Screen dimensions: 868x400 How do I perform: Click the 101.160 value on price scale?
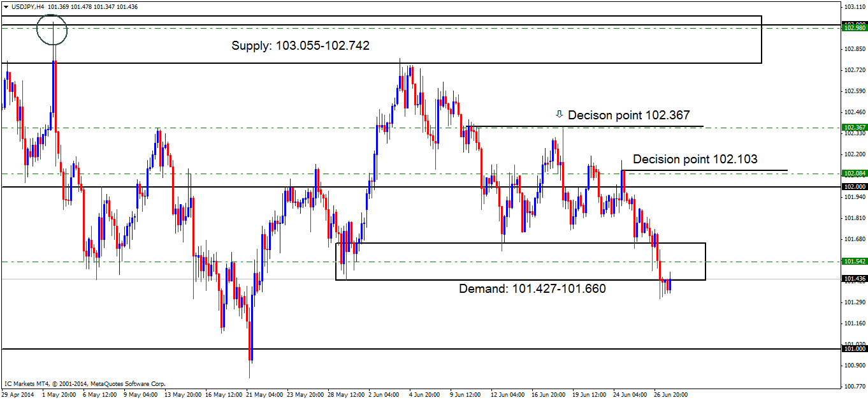click(x=854, y=323)
